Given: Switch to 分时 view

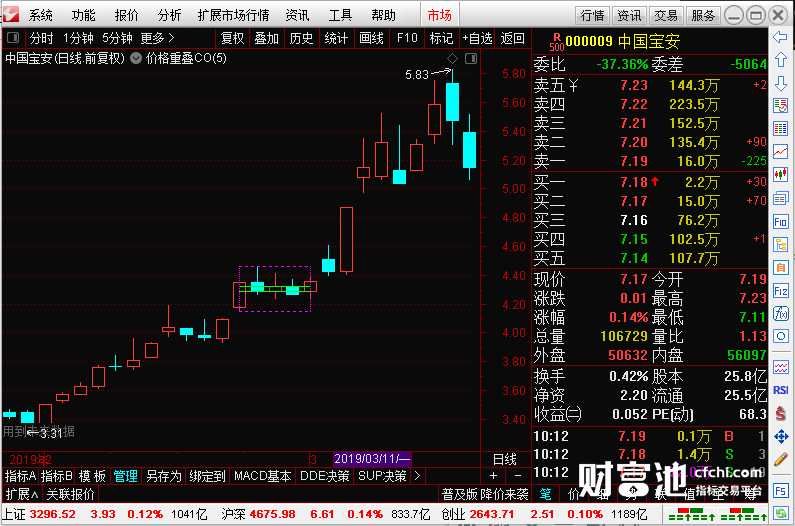Looking at the screenshot, I should click(x=41, y=38).
